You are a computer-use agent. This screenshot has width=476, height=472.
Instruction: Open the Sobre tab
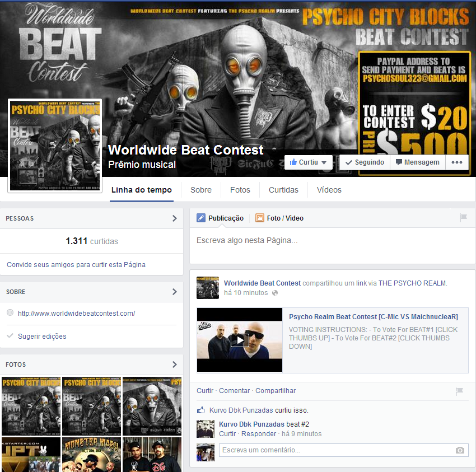coord(201,190)
